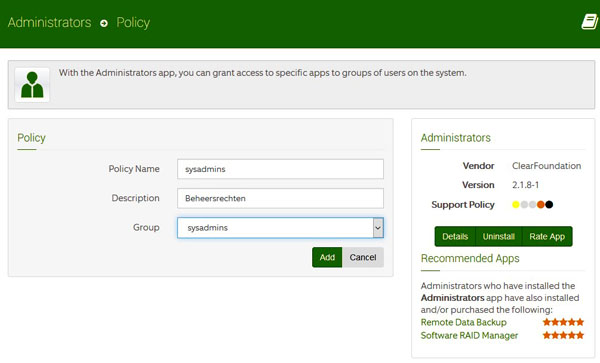
Task: Click the orange support policy dot
Action: click(x=541, y=205)
